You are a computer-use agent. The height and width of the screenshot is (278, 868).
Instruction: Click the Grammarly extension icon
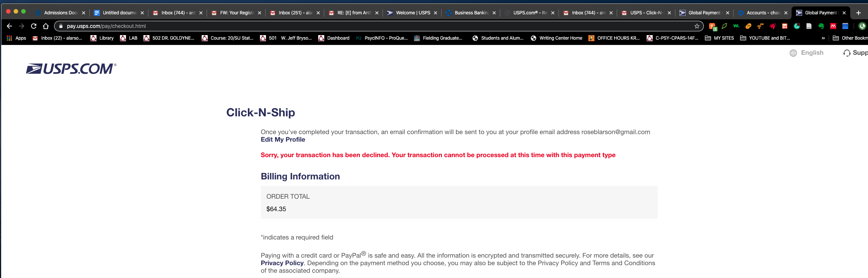[796, 26]
